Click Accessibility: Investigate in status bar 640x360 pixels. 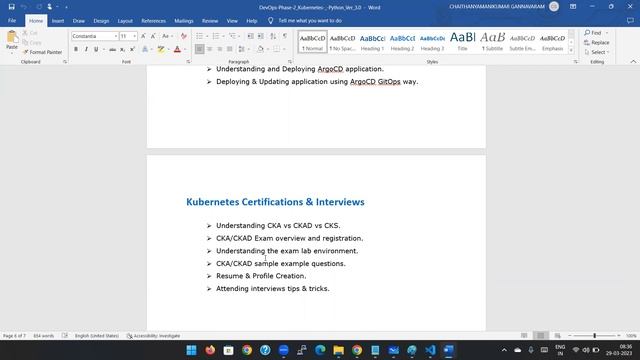click(153, 336)
